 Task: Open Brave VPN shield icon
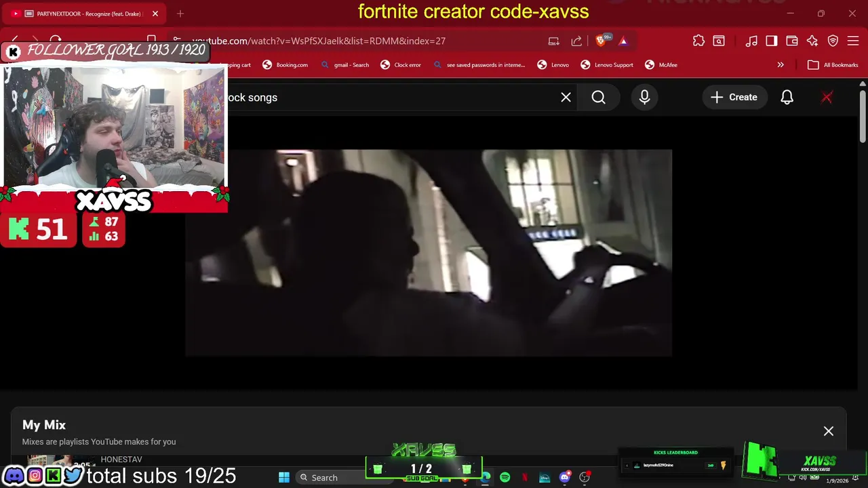pyautogui.click(x=833, y=41)
